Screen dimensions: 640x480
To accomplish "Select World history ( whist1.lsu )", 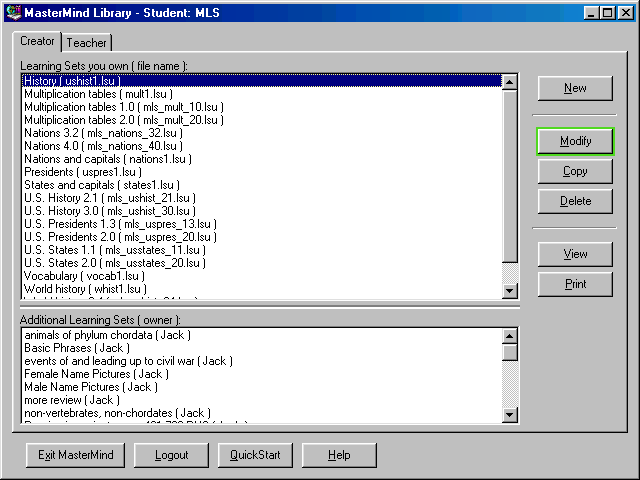I will [x=262, y=289].
